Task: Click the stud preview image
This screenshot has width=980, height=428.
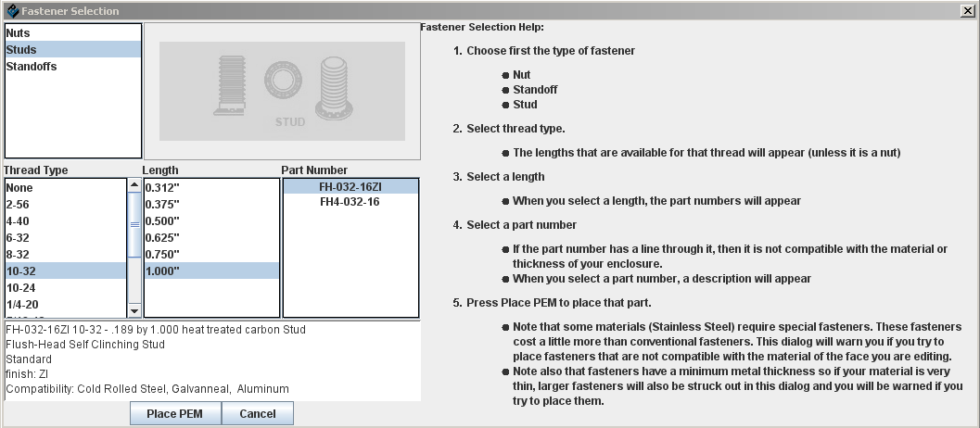Action: 282,91
